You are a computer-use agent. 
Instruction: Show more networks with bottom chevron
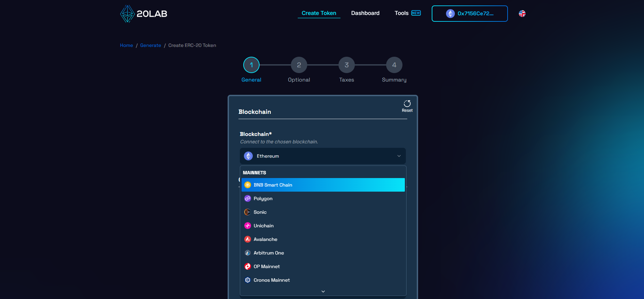(x=323, y=292)
